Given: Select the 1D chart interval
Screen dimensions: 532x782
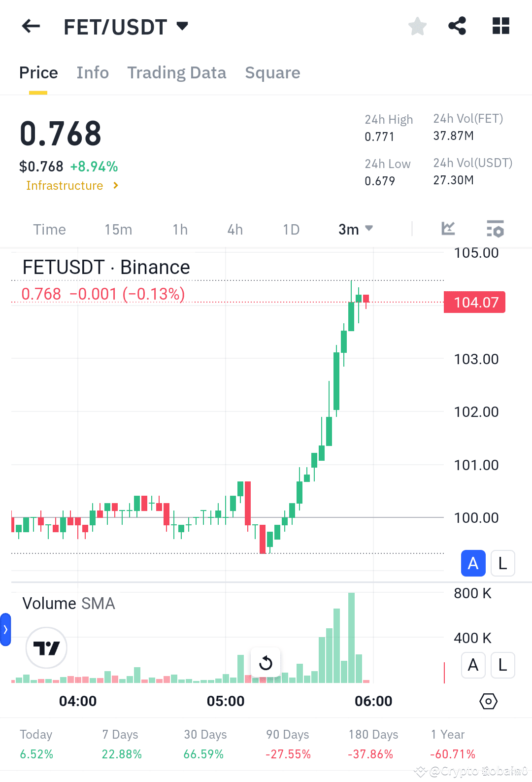Looking at the screenshot, I should (x=291, y=230).
